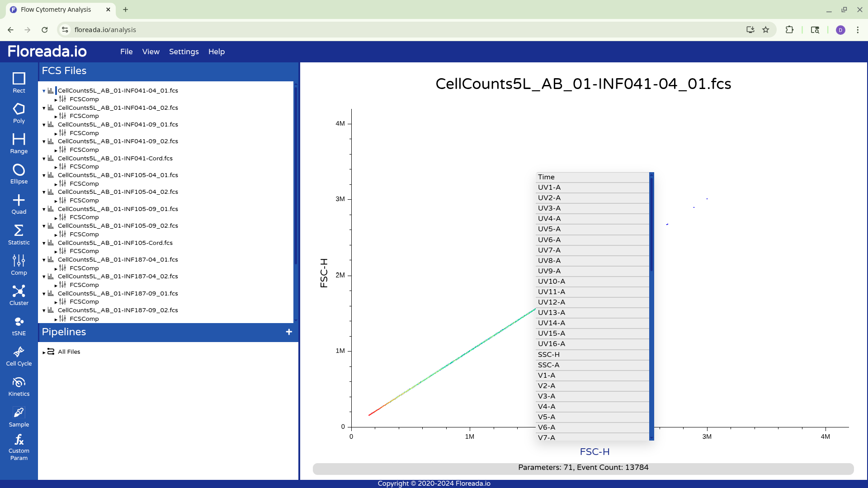Choose the Ellipse gate tool
The image size is (868, 488).
[x=19, y=174]
